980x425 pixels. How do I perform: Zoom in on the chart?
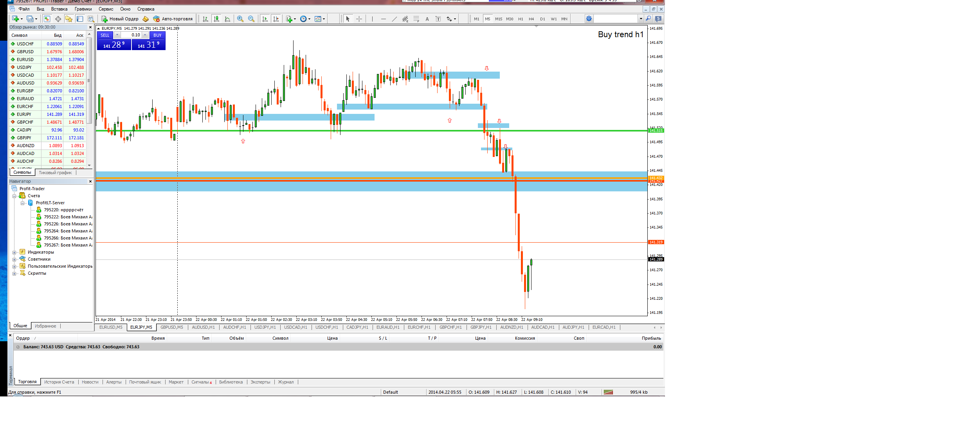(x=240, y=19)
